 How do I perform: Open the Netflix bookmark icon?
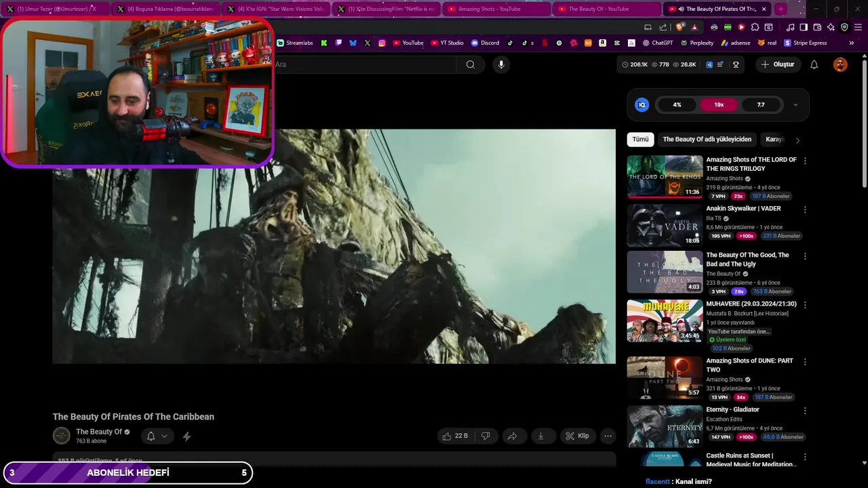click(545, 43)
